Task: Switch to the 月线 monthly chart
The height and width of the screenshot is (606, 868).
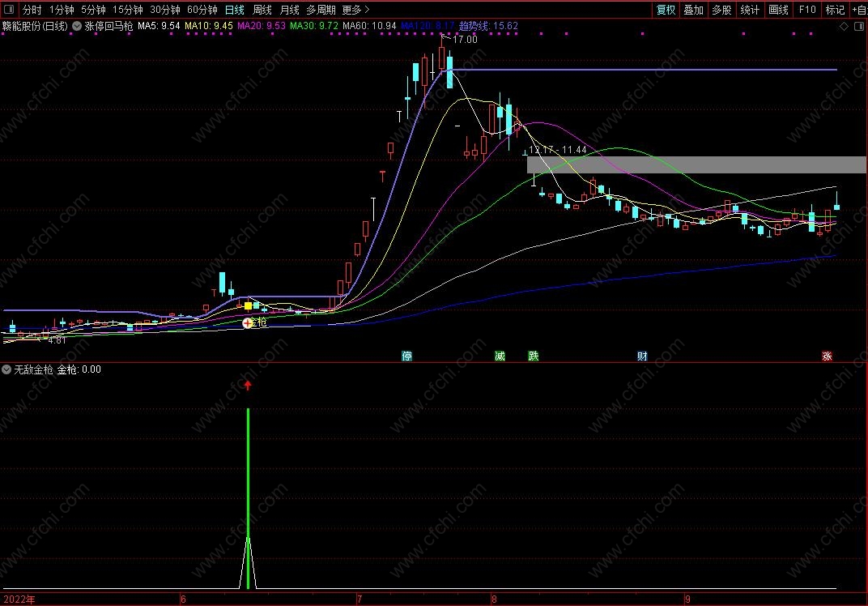Action: coord(289,10)
